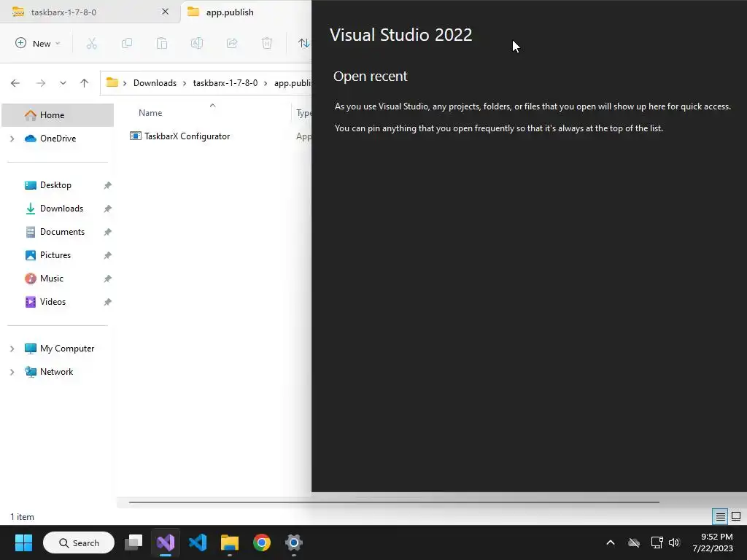747x560 pixels.
Task: Click chevron before Downloads in address bar
Action: (x=125, y=83)
